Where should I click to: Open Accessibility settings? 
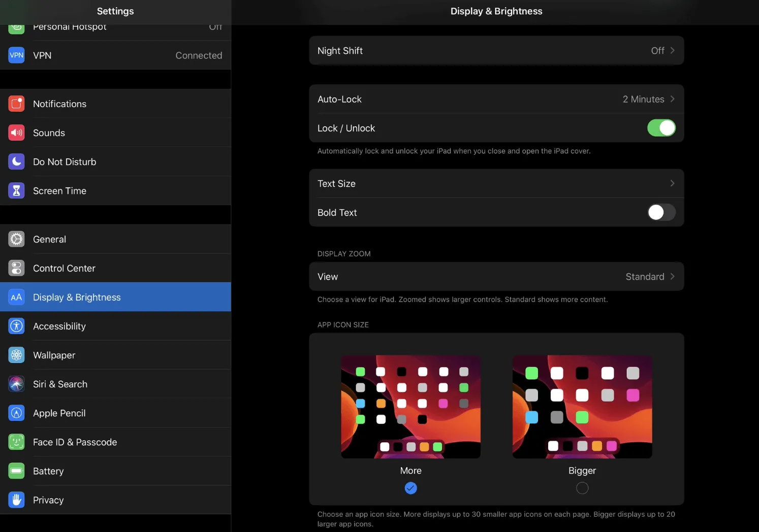pos(115,326)
